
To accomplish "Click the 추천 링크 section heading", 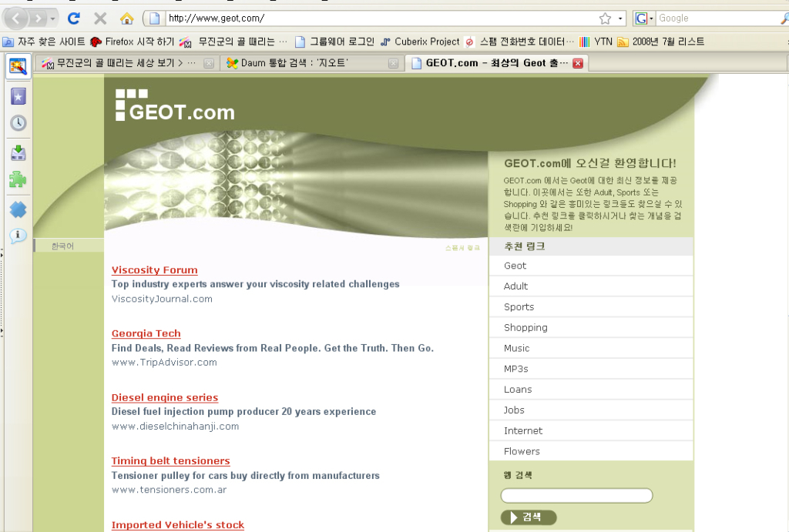I will click(x=524, y=246).
